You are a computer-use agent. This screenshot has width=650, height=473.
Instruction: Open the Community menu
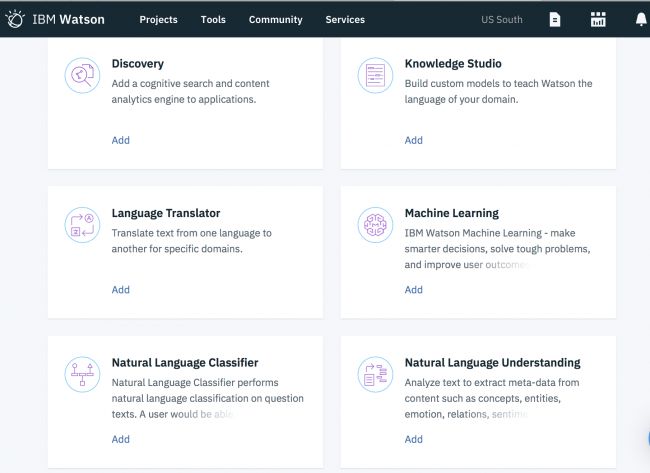276,19
